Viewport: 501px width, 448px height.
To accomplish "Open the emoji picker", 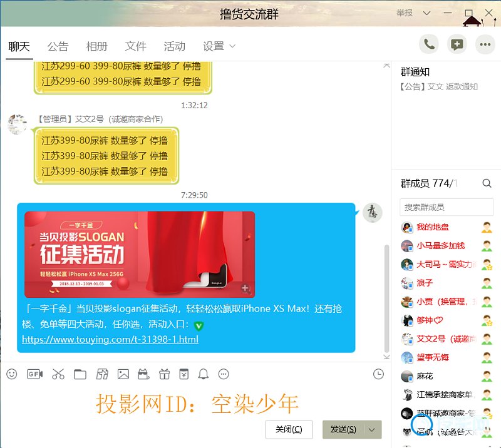I will (12, 374).
